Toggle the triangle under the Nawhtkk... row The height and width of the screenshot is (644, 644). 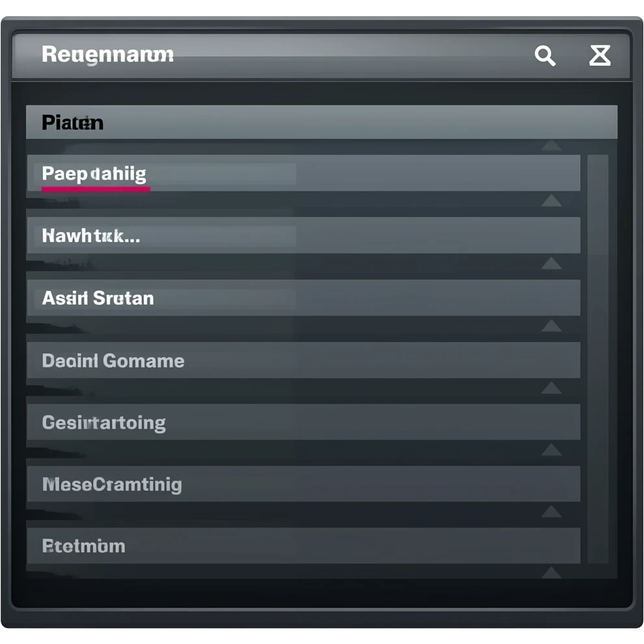[551, 263]
